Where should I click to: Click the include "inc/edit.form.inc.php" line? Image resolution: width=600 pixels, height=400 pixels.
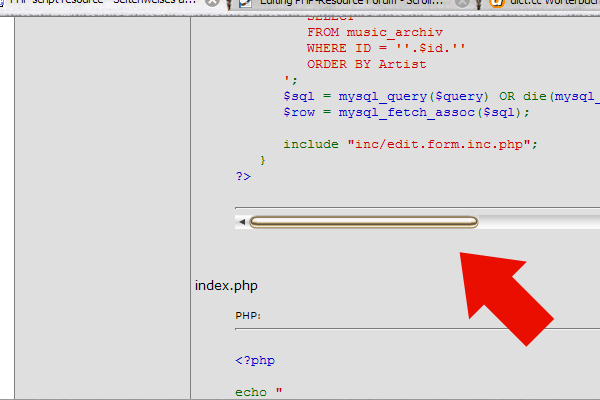tap(410, 144)
